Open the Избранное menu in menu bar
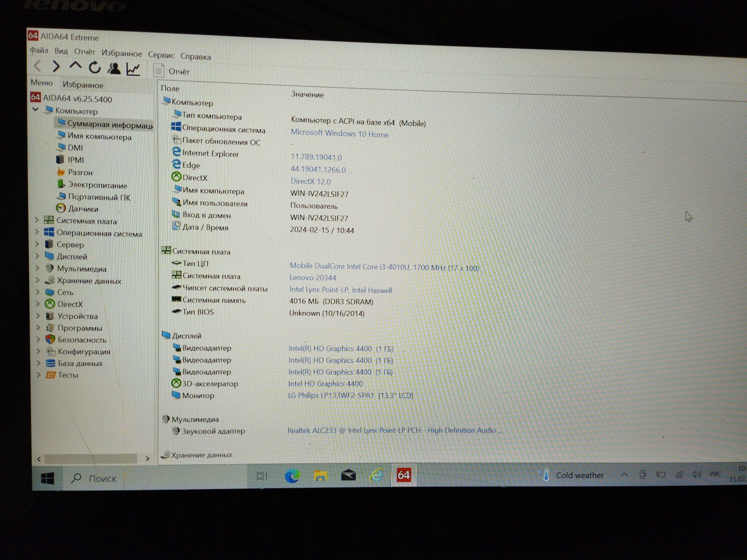The image size is (747, 560). (122, 53)
